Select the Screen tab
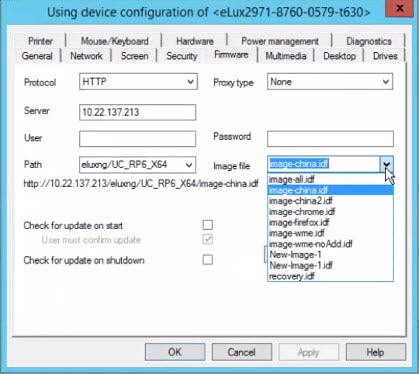This screenshot has height=374, width=419. pyautogui.click(x=135, y=56)
